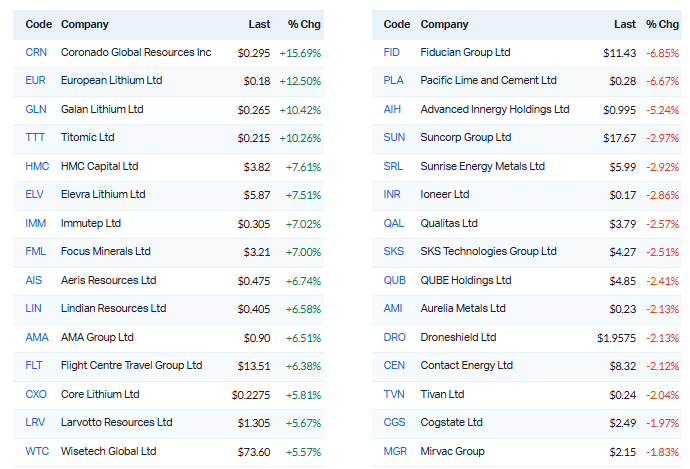Open the CXO stock code link
This screenshot has width=690, height=469.
pos(36,394)
